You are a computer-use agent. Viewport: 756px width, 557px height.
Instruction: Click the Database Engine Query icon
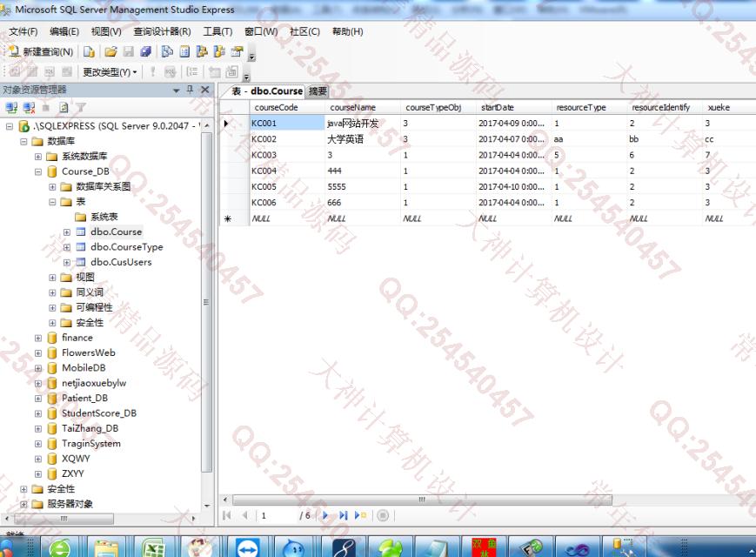[89, 51]
